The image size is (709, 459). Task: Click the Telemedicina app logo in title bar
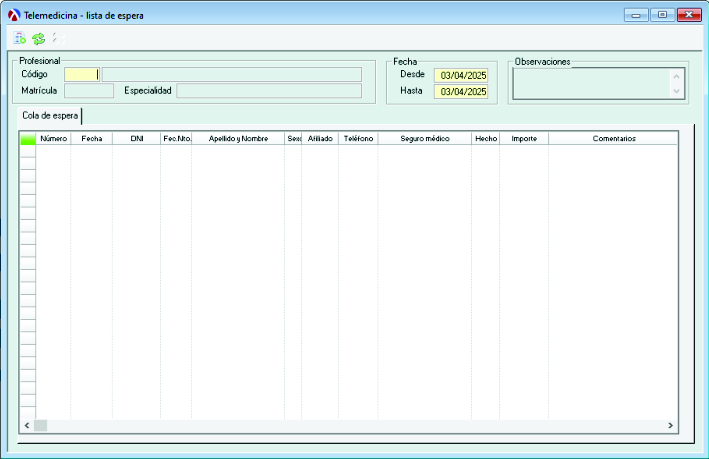click(x=14, y=15)
